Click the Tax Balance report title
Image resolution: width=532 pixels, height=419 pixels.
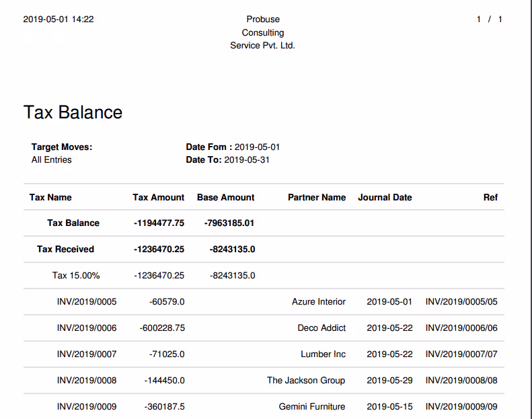coord(73,112)
